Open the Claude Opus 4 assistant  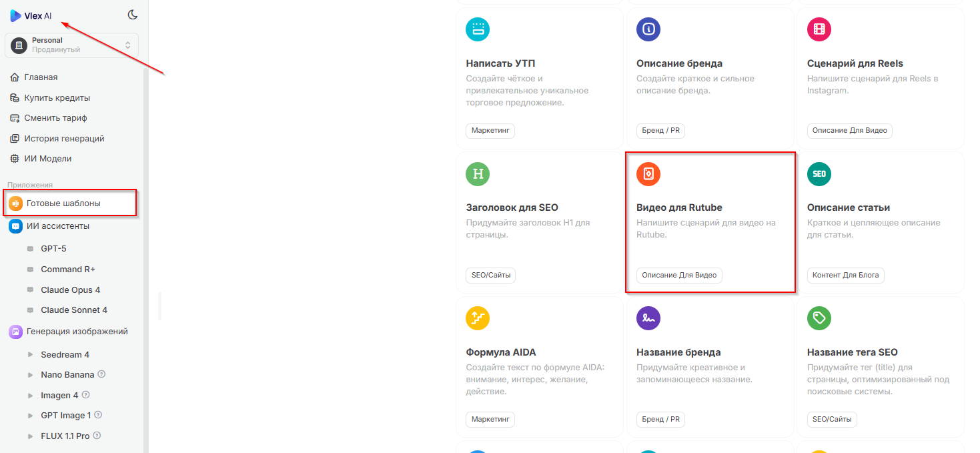[x=70, y=290]
